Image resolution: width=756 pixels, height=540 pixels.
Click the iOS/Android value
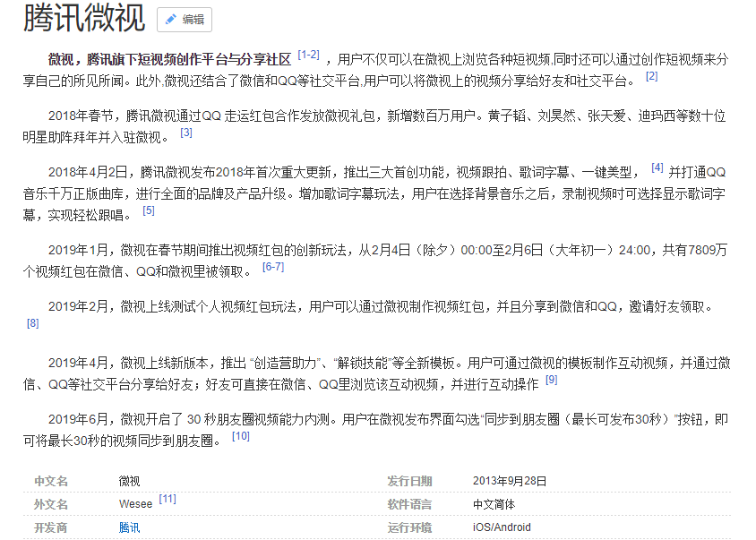[502, 527]
